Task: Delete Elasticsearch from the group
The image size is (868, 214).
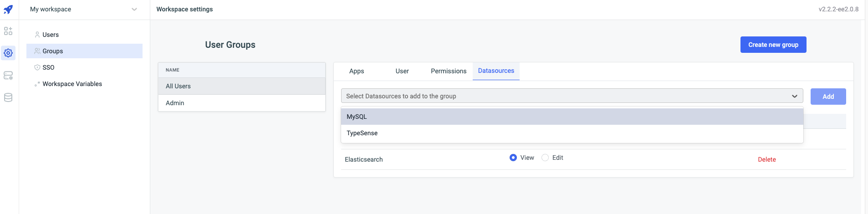Action: point(766,159)
